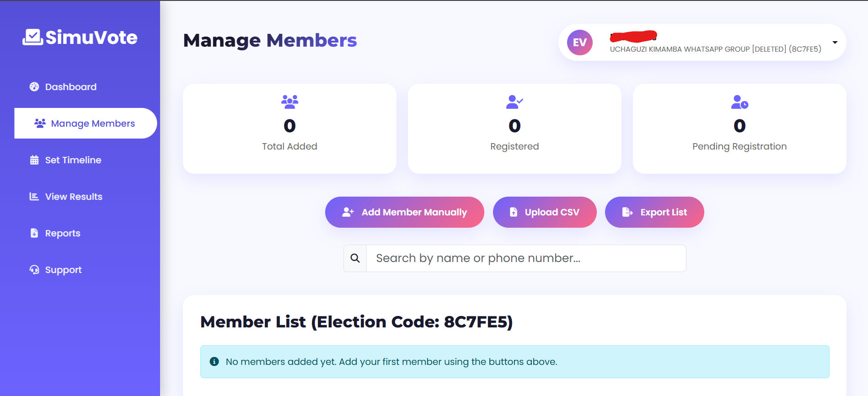Click the search magnifier icon
Screen dimensions: 868x396
click(x=355, y=258)
